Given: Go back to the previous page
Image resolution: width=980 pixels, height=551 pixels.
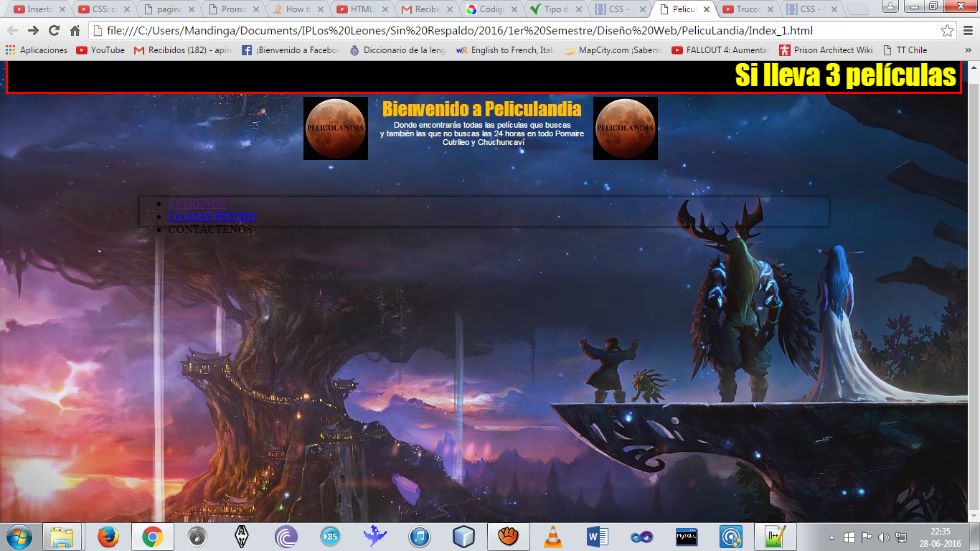Looking at the screenshot, I should [12, 31].
